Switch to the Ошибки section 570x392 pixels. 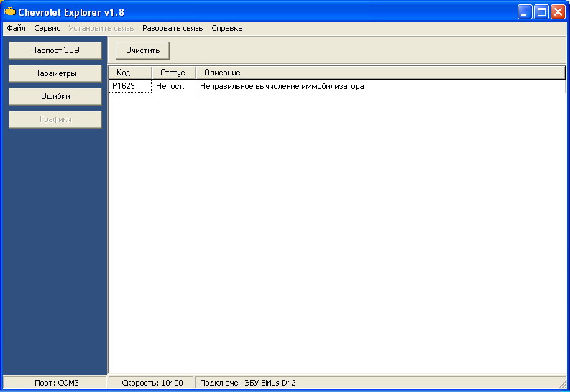pos(55,96)
